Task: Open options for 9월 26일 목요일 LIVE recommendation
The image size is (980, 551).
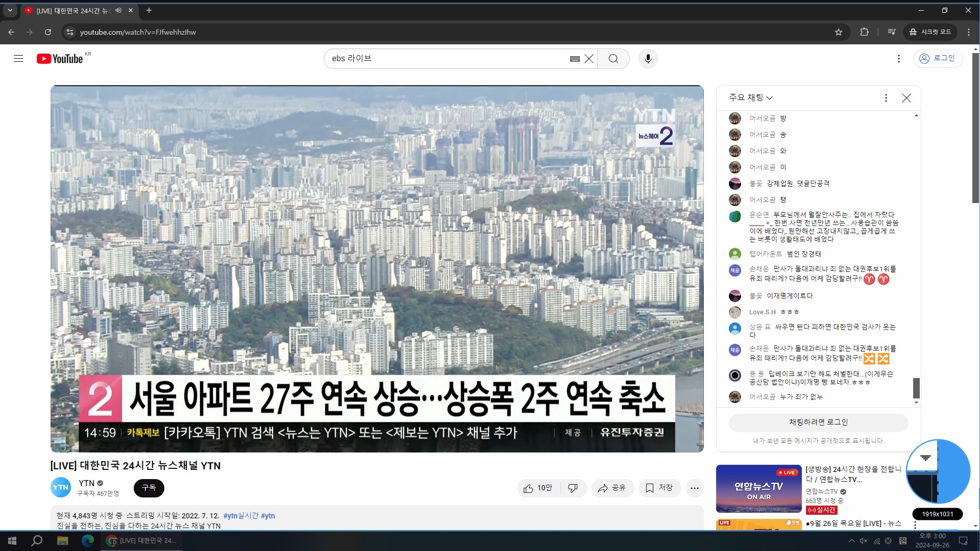Action: 915,524
